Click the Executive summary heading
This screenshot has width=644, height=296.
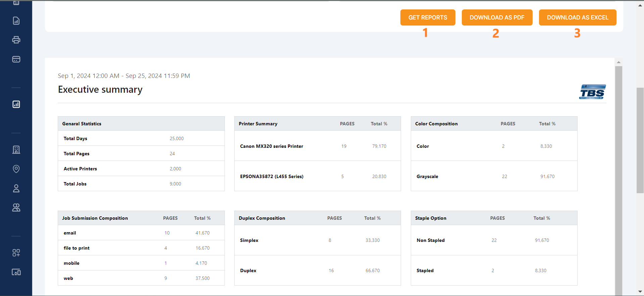pos(100,90)
